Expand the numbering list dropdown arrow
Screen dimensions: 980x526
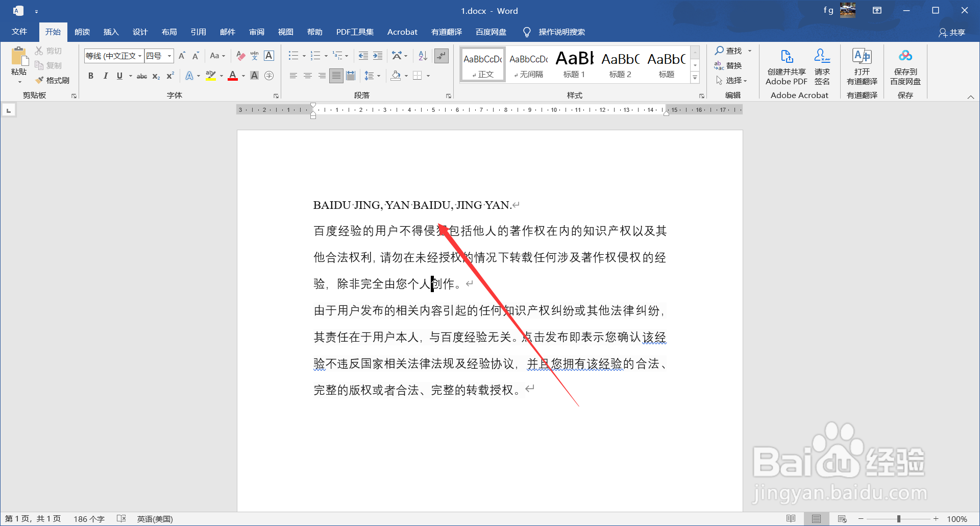point(326,56)
